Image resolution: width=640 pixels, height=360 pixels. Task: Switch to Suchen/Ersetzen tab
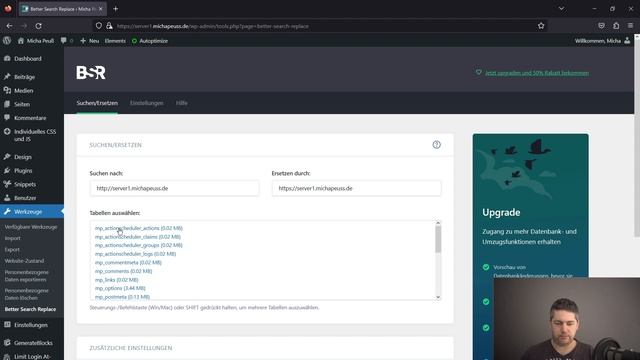click(97, 103)
